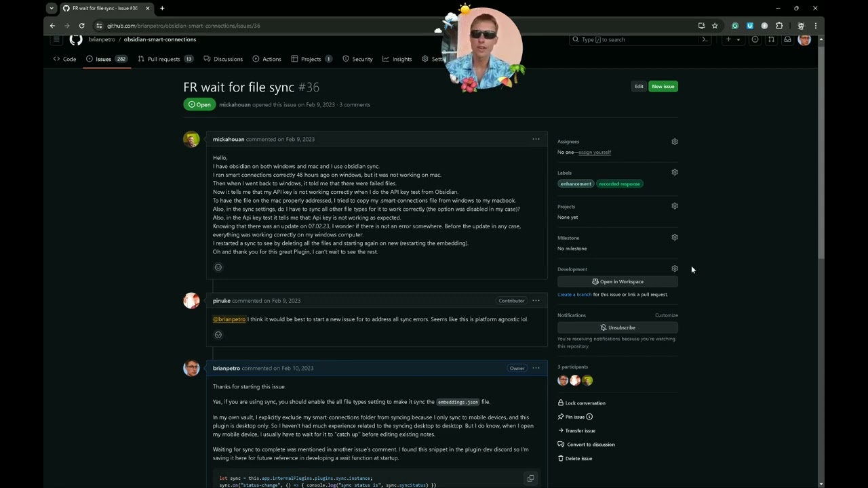Click the Customize notifications link
The width and height of the screenshot is (868, 488).
pos(667,315)
